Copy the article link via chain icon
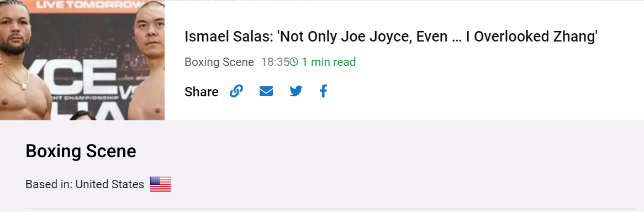This screenshot has height=212, width=644. [236, 91]
